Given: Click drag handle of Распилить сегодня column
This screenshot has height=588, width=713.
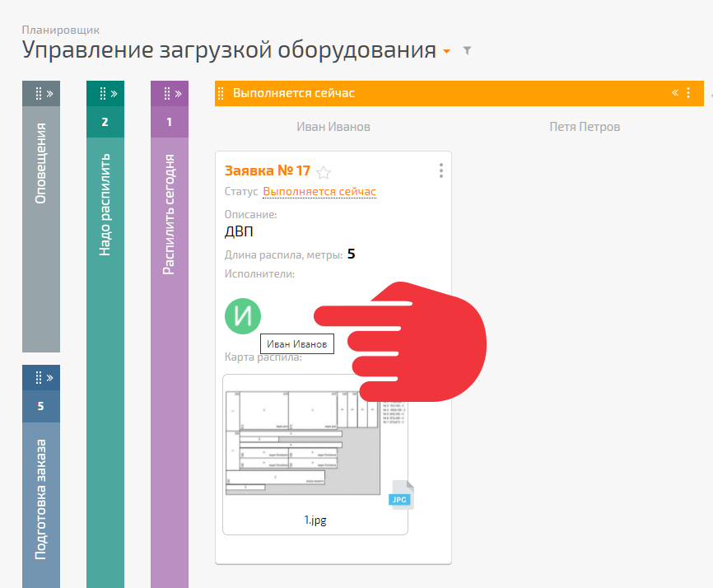Looking at the screenshot, I should [167, 94].
